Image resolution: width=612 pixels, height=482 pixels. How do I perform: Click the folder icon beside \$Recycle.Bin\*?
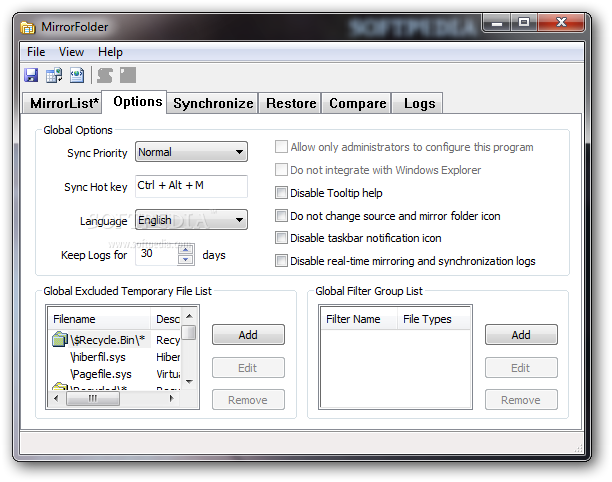coord(60,339)
